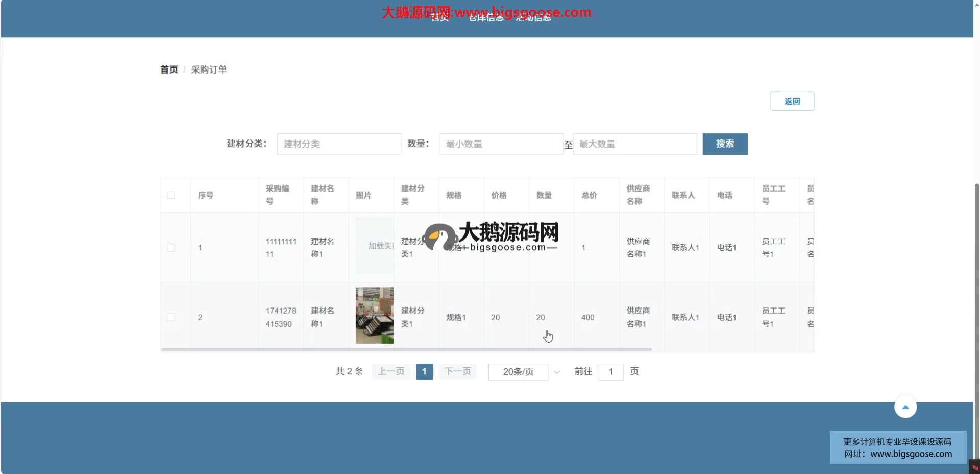Go to 首页 in the top navigation
This screenshot has width=980, height=474.
[439, 18]
